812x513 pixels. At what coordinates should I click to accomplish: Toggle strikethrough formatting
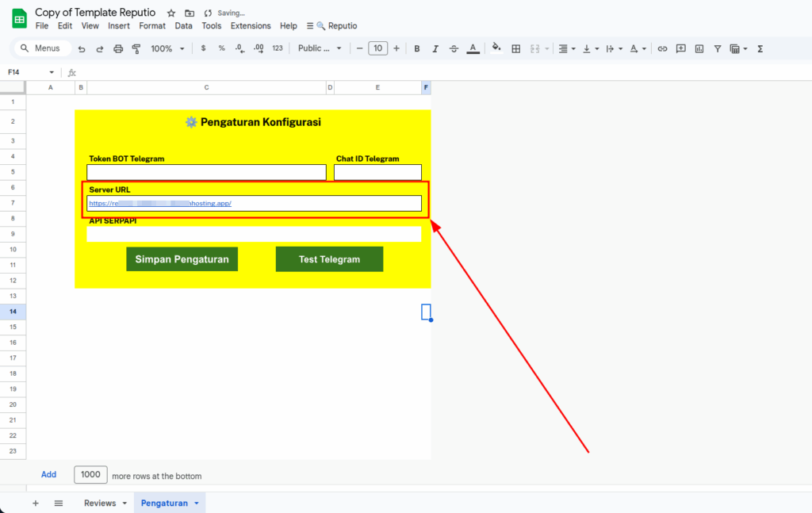454,48
